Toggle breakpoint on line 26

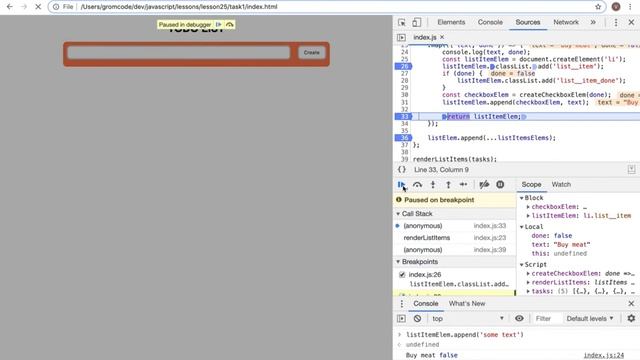pos(403,67)
